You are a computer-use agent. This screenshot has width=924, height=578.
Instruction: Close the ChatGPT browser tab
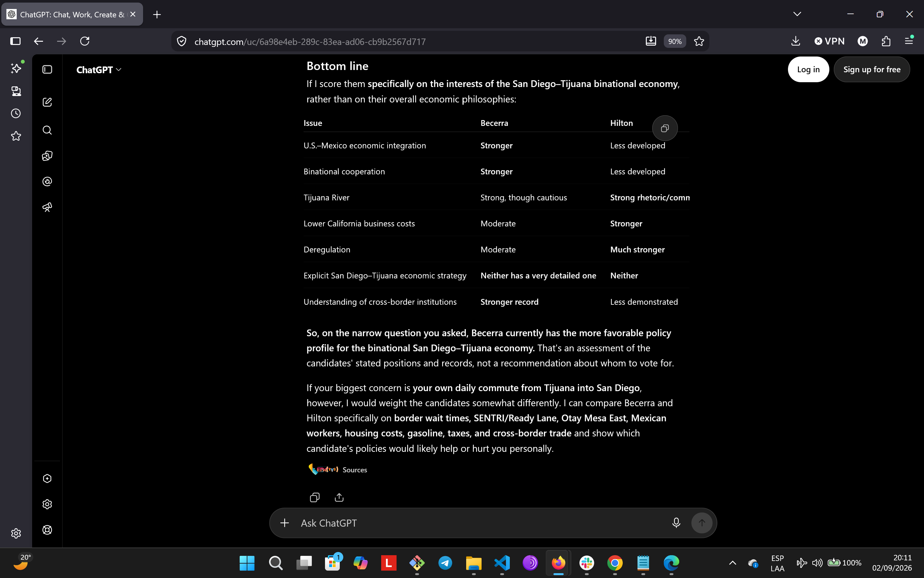tap(133, 14)
